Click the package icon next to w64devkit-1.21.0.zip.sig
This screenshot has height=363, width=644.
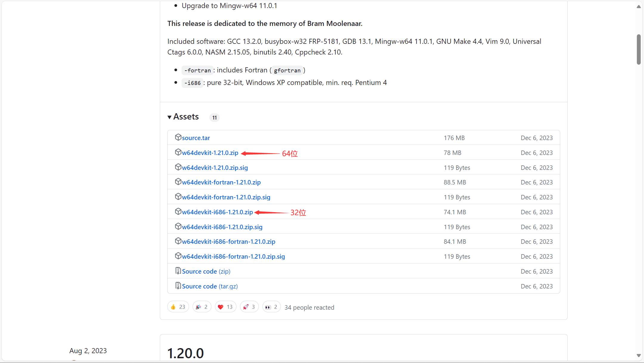click(178, 167)
